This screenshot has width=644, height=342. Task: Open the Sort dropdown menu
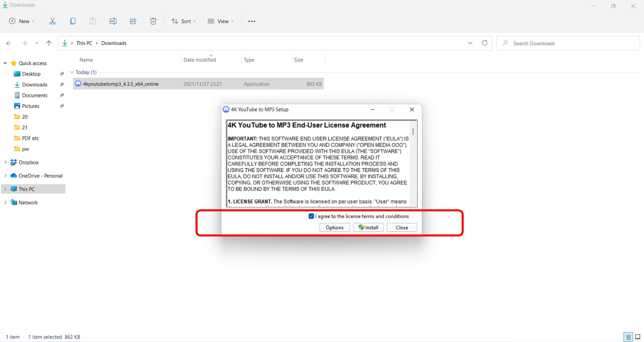(184, 21)
